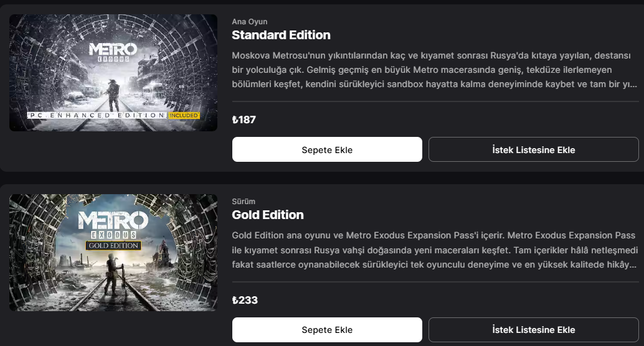Click the Standard Edition title
The height and width of the screenshot is (346, 644).
(x=281, y=35)
